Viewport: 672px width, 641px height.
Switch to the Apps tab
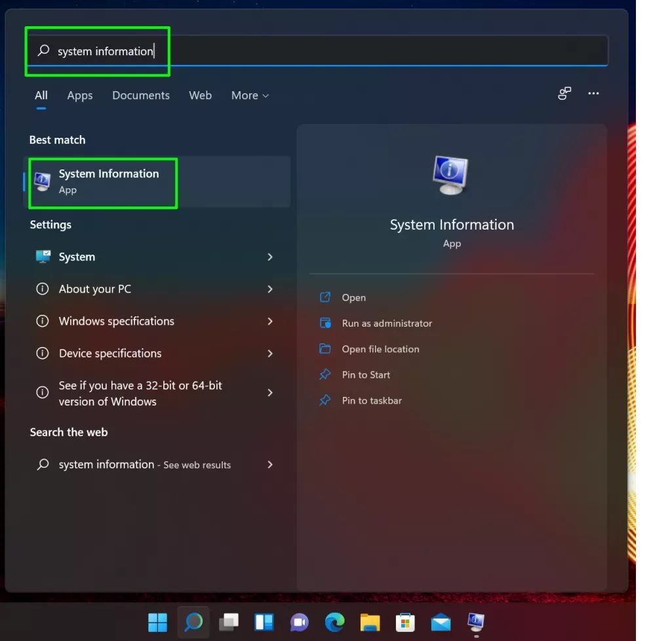tap(80, 95)
